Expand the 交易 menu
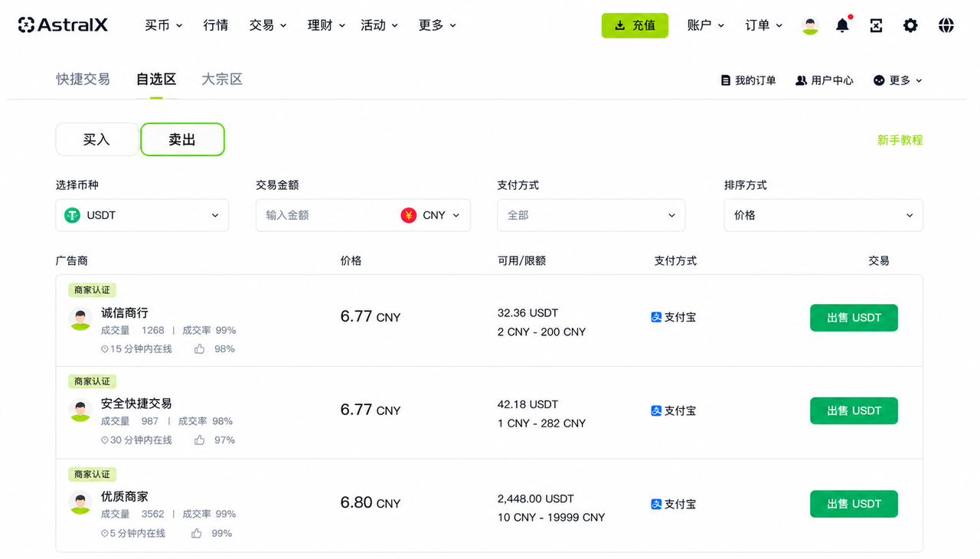The height and width of the screenshot is (559, 980). [268, 25]
